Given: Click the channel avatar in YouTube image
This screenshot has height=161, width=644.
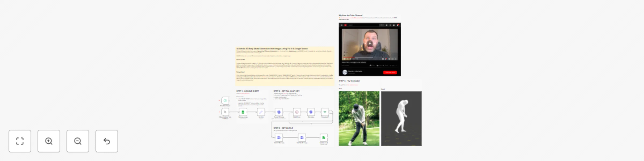Looking at the screenshot, I should [x=345, y=72].
